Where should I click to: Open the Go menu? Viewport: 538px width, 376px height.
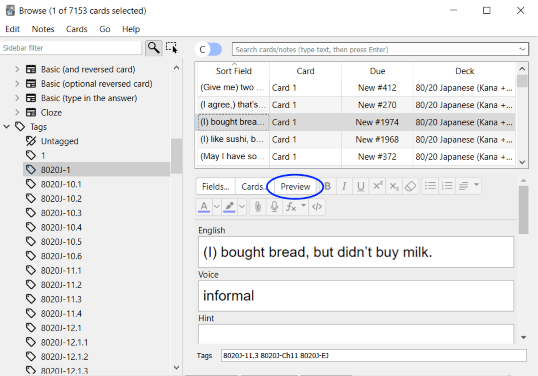click(x=105, y=29)
